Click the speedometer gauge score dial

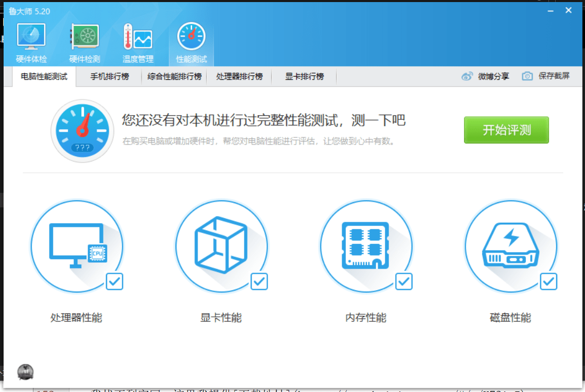click(82, 131)
